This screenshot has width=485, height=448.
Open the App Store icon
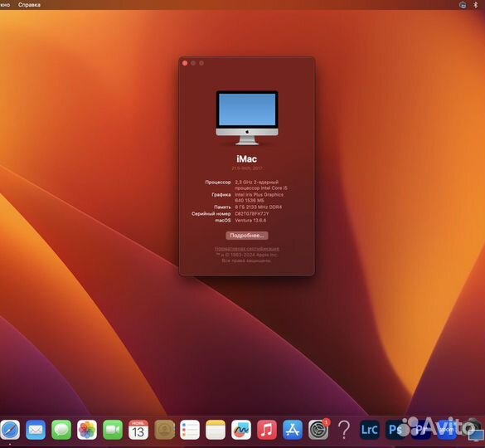coord(293,430)
